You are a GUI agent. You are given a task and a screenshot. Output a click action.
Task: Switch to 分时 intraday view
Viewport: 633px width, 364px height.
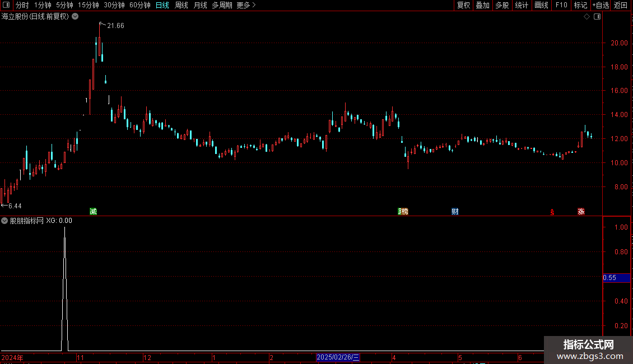[22, 5]
